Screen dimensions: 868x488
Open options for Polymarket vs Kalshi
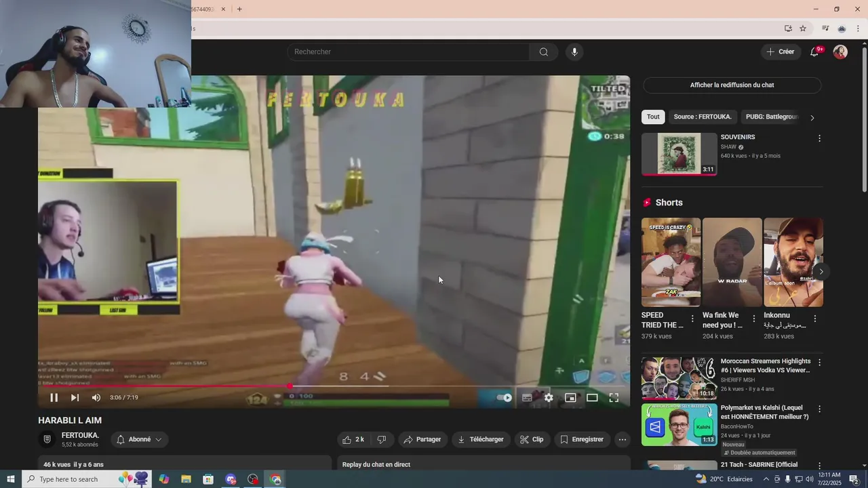tap(819, 409)
